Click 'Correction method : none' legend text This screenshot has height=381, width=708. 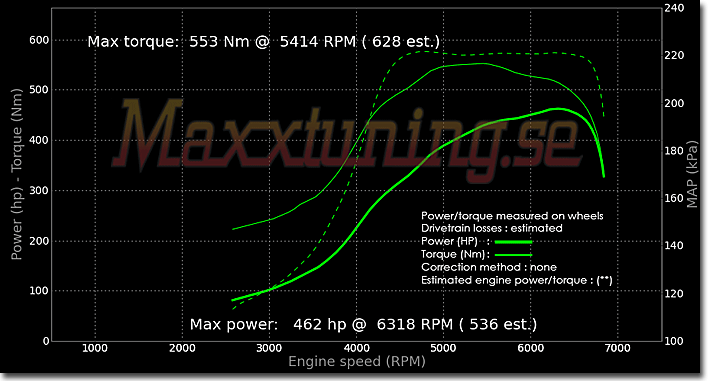tap(489, 267)
